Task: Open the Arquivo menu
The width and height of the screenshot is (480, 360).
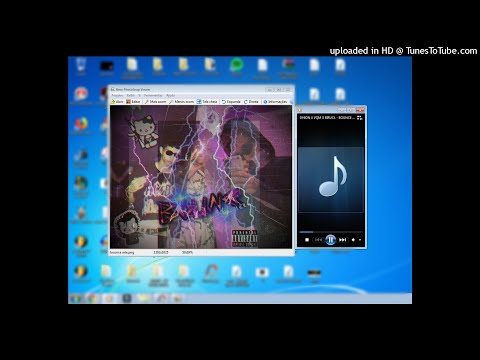Action: pos(117,95)
